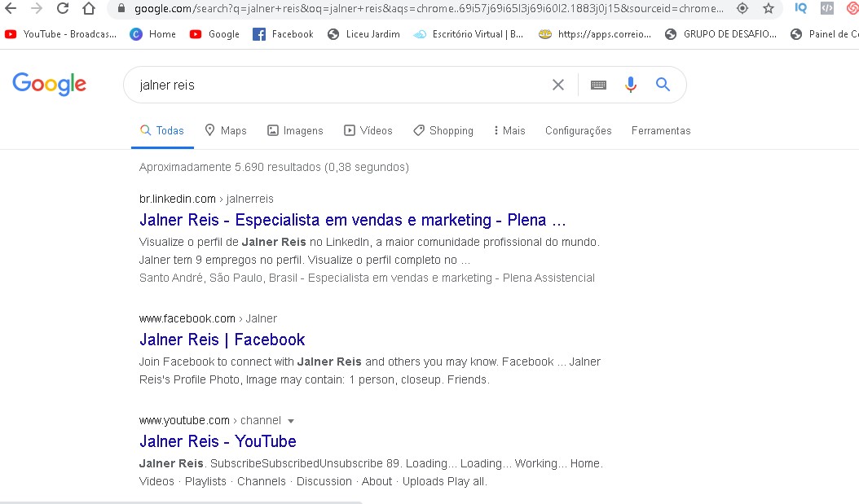Image resolution: width=859 pixels, height=504 pixels.
Task: Click the text 'Santo André, São Paulo, Brasil'
Action: click(x=218, y=278)
